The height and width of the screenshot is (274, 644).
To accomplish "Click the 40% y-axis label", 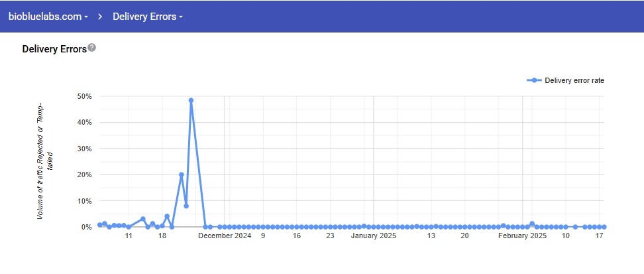I will coord(84,122).
